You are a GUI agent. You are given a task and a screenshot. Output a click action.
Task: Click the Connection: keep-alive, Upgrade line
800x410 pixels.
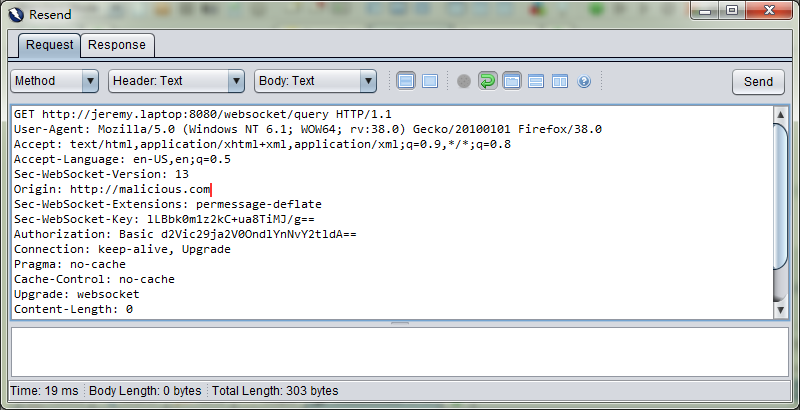(x=122, y=249)
